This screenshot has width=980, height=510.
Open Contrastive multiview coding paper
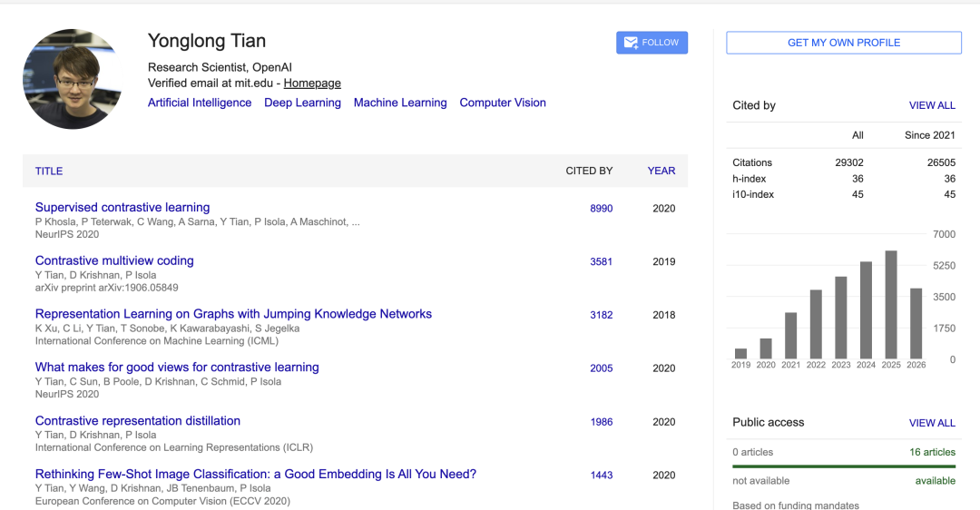click(114, 260)
